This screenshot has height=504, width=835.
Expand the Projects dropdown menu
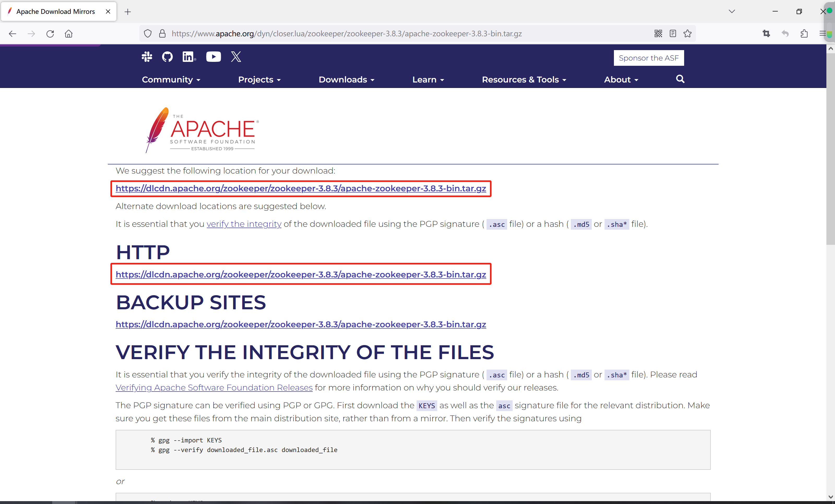pyautogui.click(x=259, y=80)
